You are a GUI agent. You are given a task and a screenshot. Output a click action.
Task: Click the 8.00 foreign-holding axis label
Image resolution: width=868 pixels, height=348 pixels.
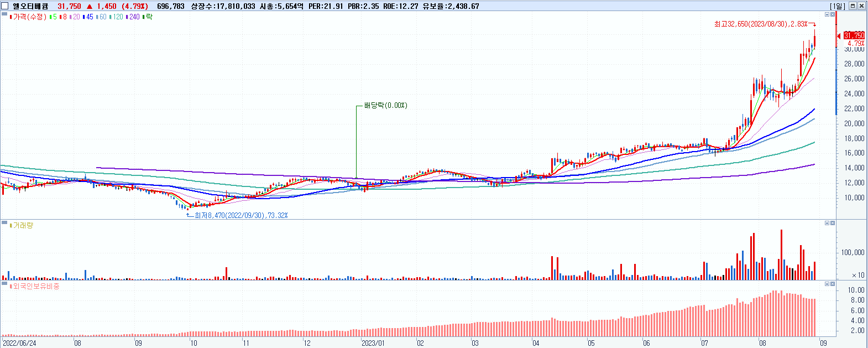coord(858,300)
